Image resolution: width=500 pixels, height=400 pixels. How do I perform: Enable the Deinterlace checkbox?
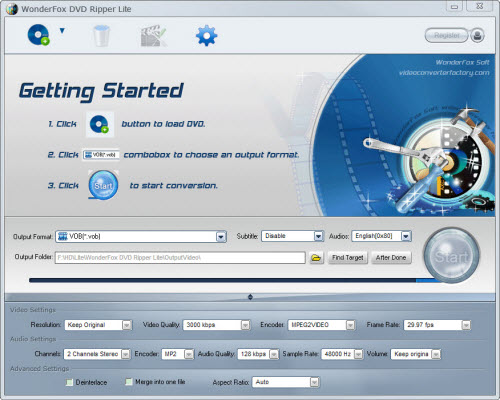[69, 382]
